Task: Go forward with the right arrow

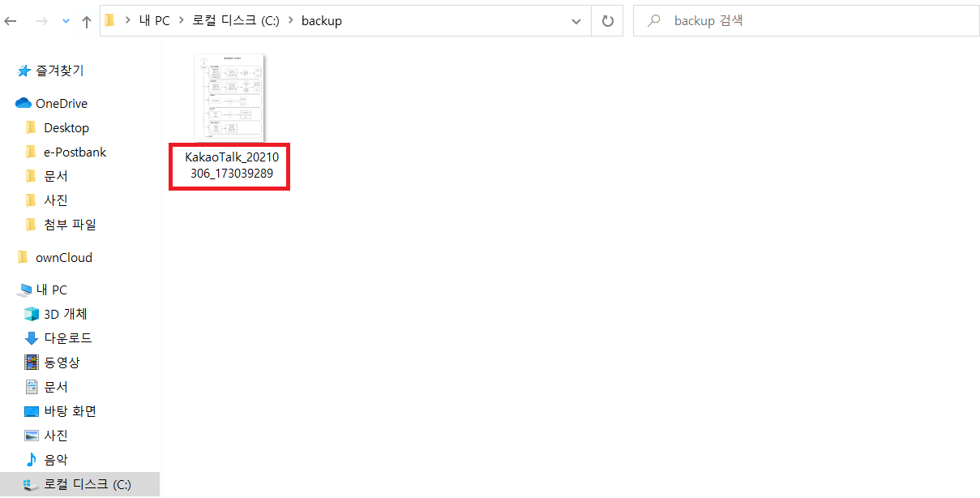Action: [41, 22]
